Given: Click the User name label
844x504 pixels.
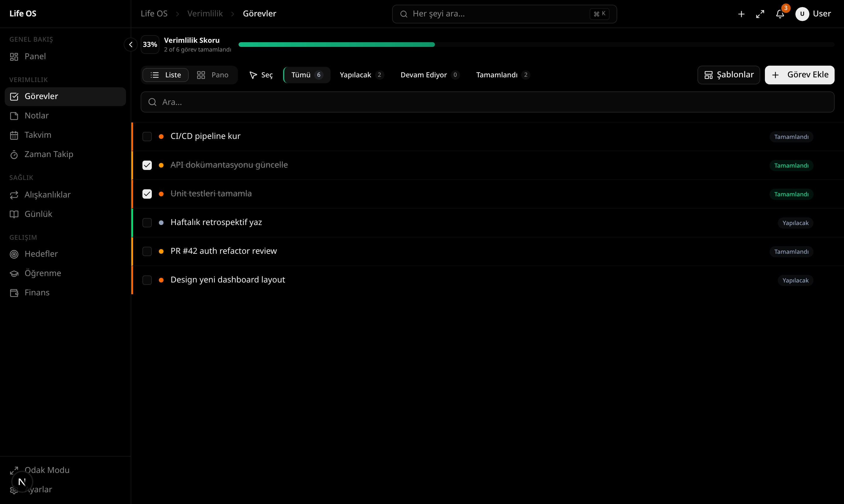Looking at the screenshot, I should [822, 13].
